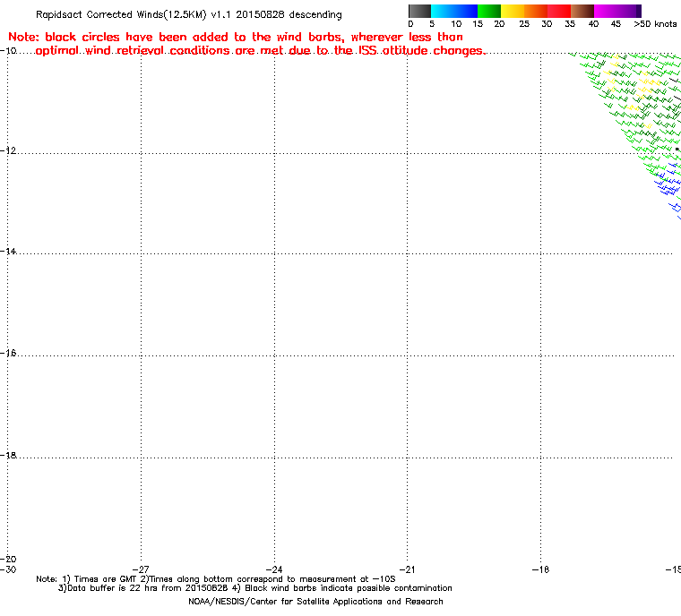
Task: Click the -14 latitude axis label
Action: pyautogui.click(x=8, y=252)
